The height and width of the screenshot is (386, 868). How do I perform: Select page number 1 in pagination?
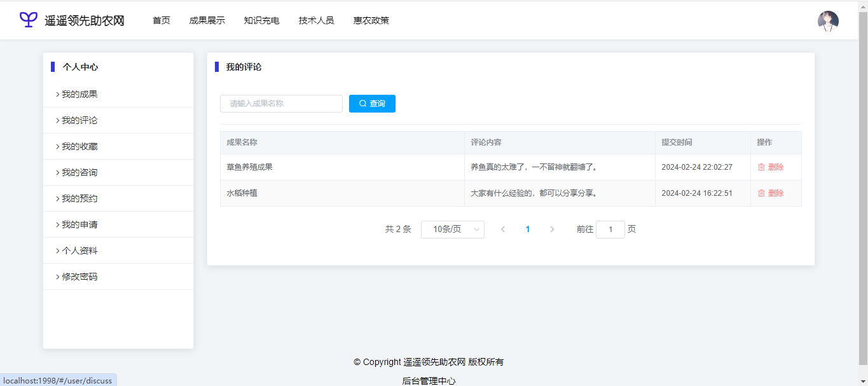point(528,230)
